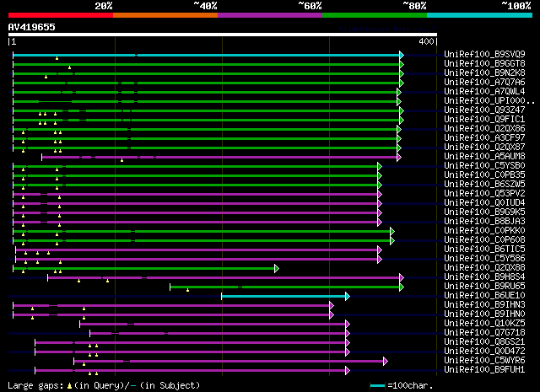The width and height of the screenshot is (540, 392).
Task: Open the UniRef100_C0P608 hit
Action: [x=484, y=240]
